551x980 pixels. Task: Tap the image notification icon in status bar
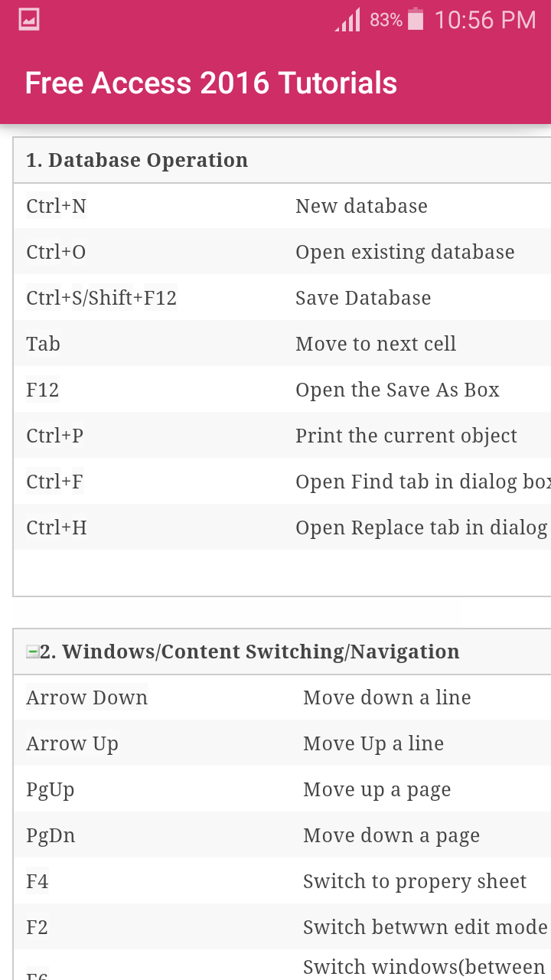click(29, 20)
